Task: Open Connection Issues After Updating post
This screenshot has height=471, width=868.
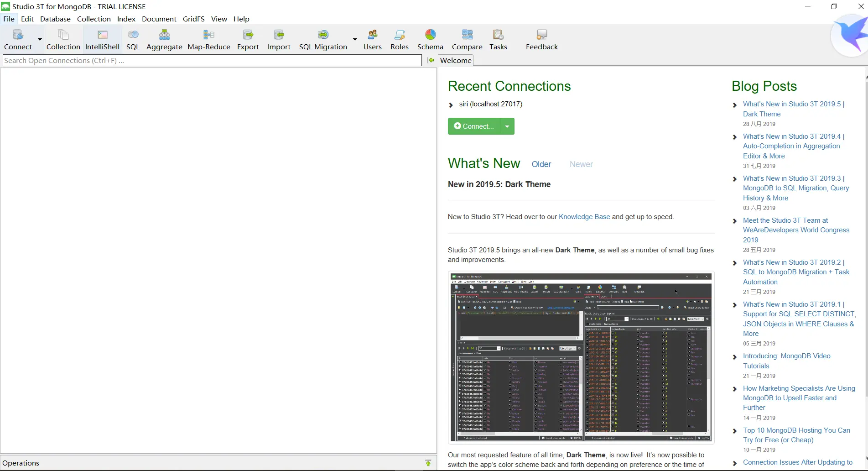Action: pos(798,462)
